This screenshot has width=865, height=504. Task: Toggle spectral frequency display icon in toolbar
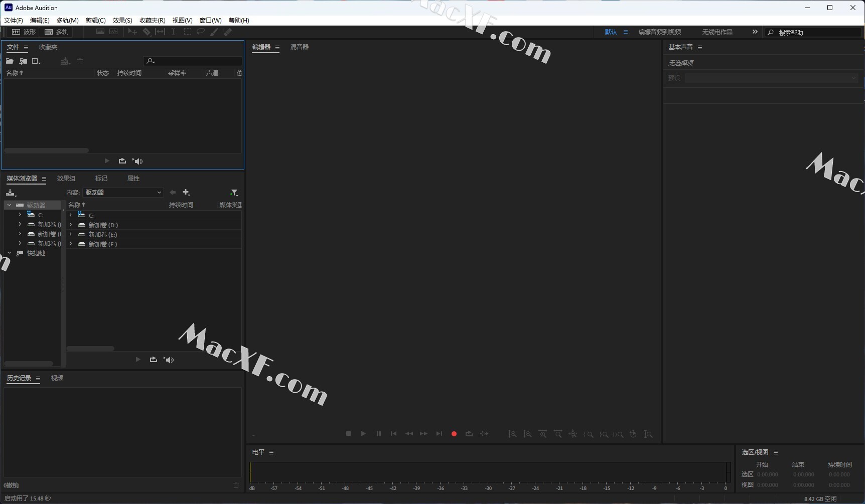(100, 32)
